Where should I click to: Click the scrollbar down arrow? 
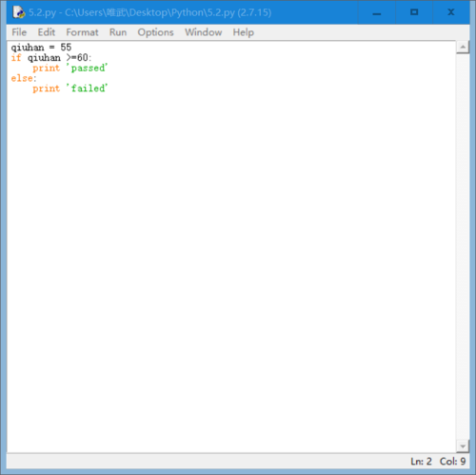tap(463, 446)
